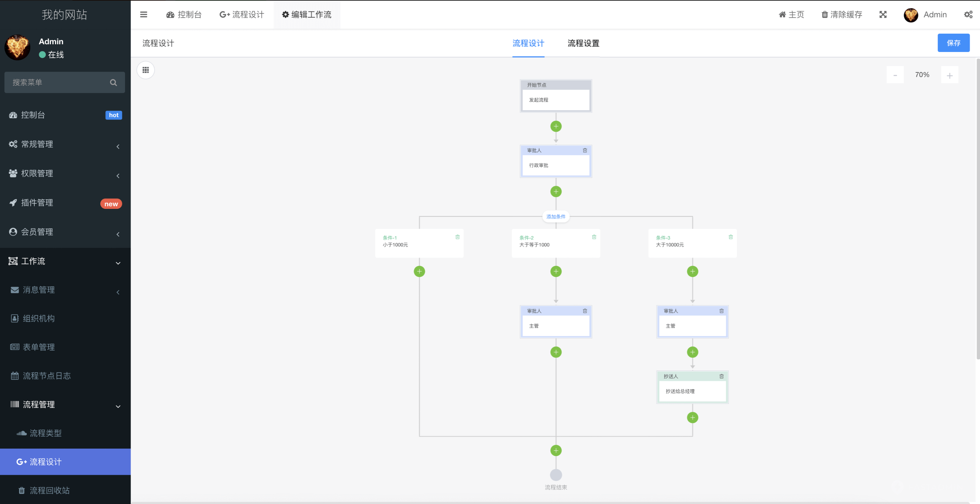Switch to the 流程设置 tab
980x504 pixels.
583,43
